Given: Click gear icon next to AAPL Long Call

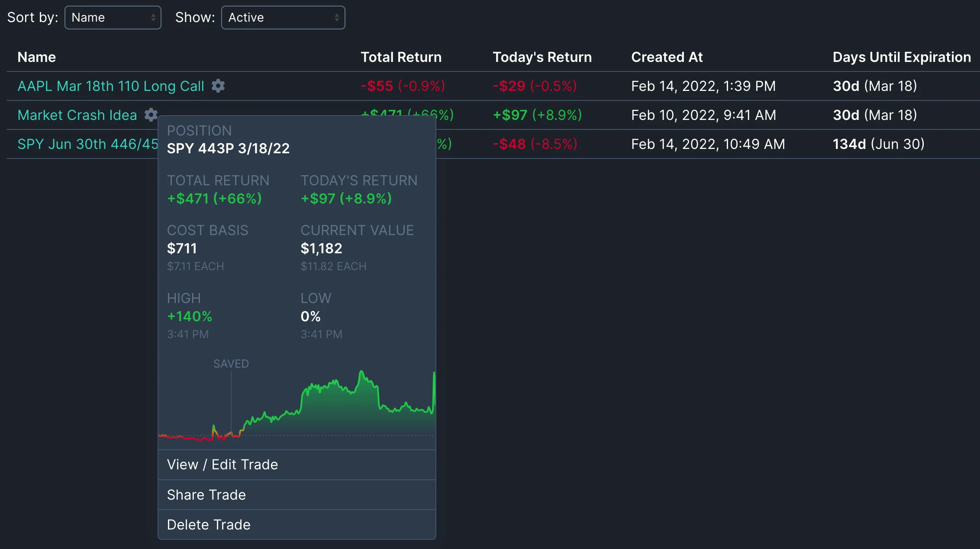Looking at the screenshot, I should (218, 86).
